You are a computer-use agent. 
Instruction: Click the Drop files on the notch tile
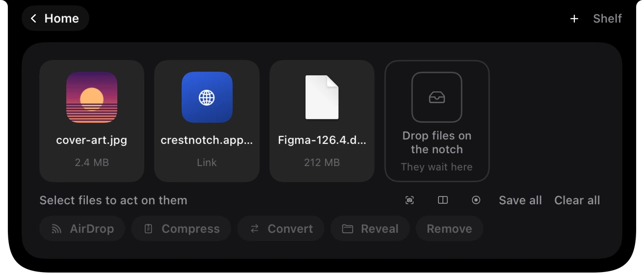coord(437,121)
